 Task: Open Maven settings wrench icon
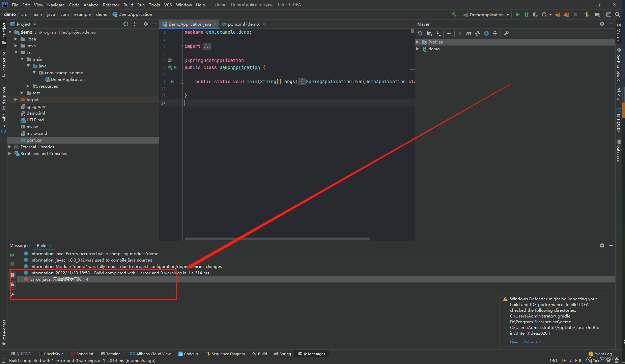(x=506, y=33)
